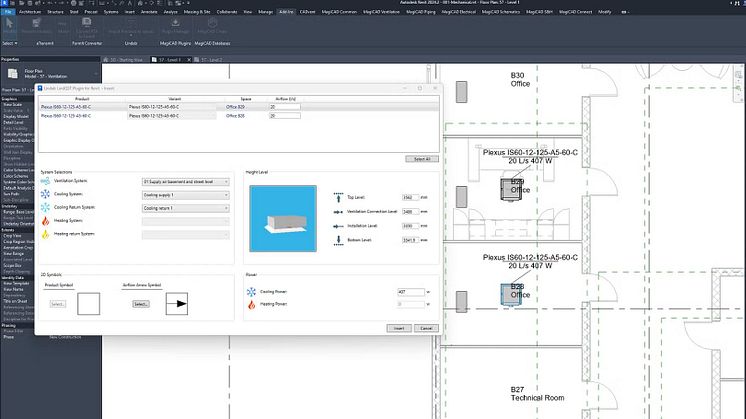Image resolution: width=746 pixels, height=419 pixels.
Task: Click the empty product symbol preview box
Action: [88, 303]
